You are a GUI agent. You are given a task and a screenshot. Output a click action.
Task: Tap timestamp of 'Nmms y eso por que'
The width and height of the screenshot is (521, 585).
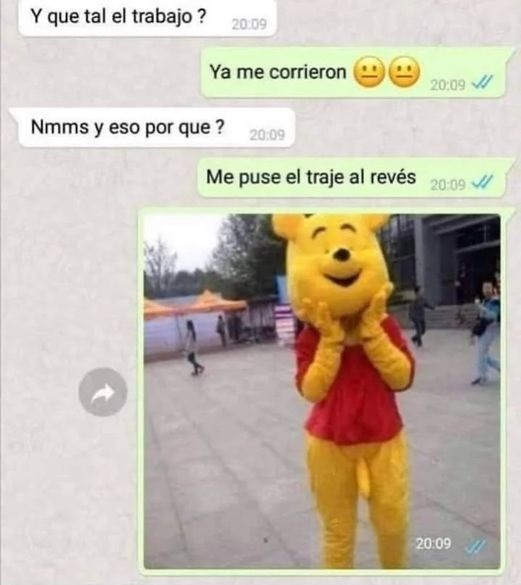point(267,135)
